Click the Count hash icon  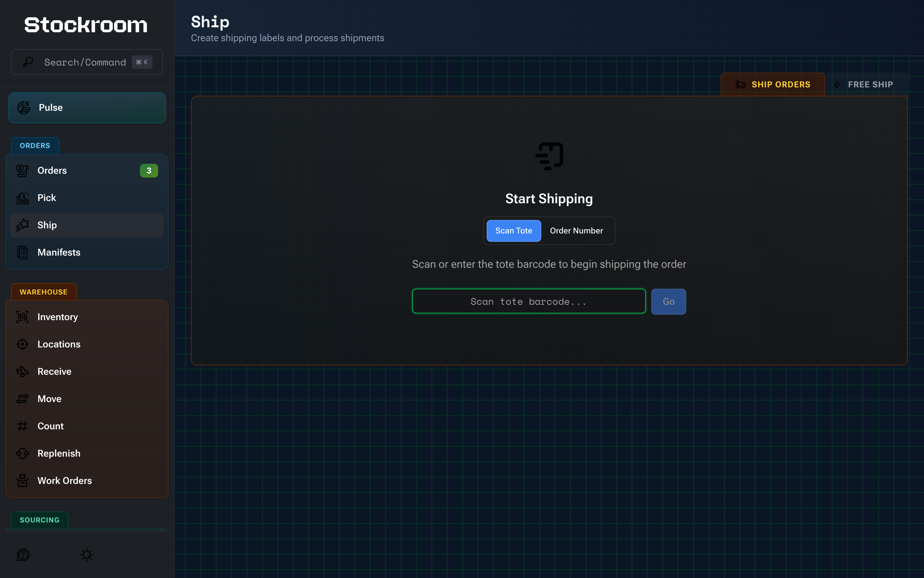click(x=22, y=426)
